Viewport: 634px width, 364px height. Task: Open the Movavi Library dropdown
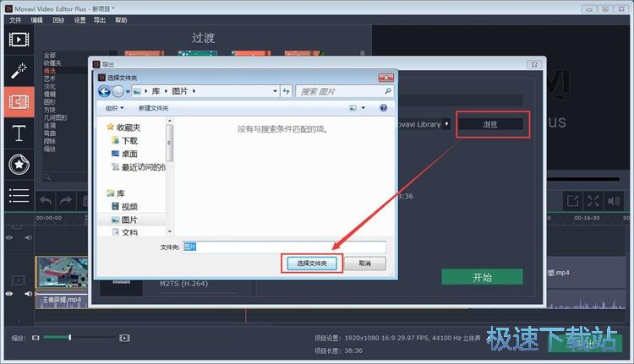(446, 124)
